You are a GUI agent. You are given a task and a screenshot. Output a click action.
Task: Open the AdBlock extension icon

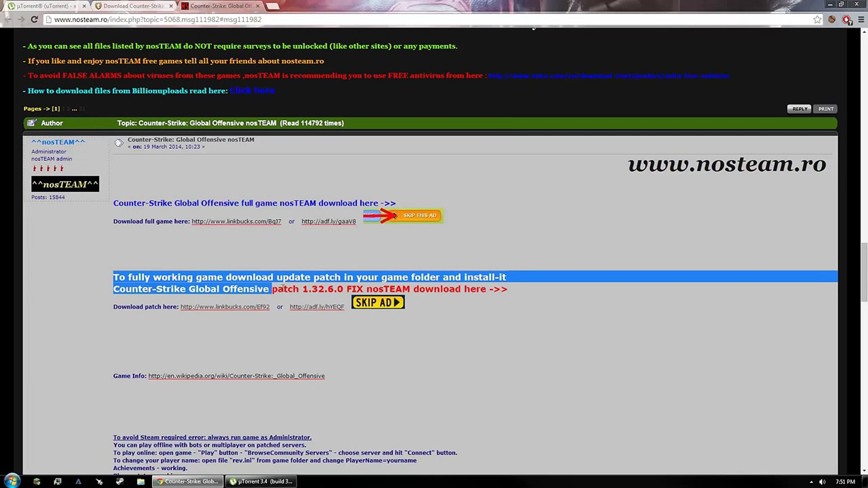[847, 19]
